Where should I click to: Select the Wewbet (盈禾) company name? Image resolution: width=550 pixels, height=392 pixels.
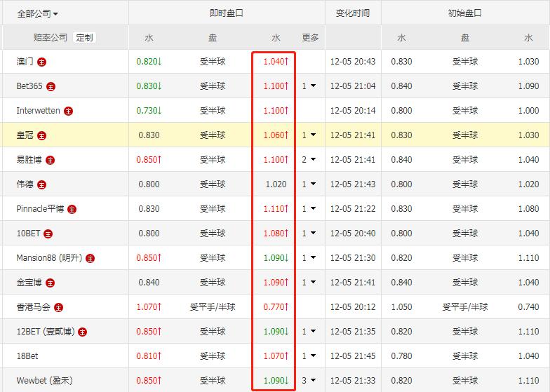45,380
